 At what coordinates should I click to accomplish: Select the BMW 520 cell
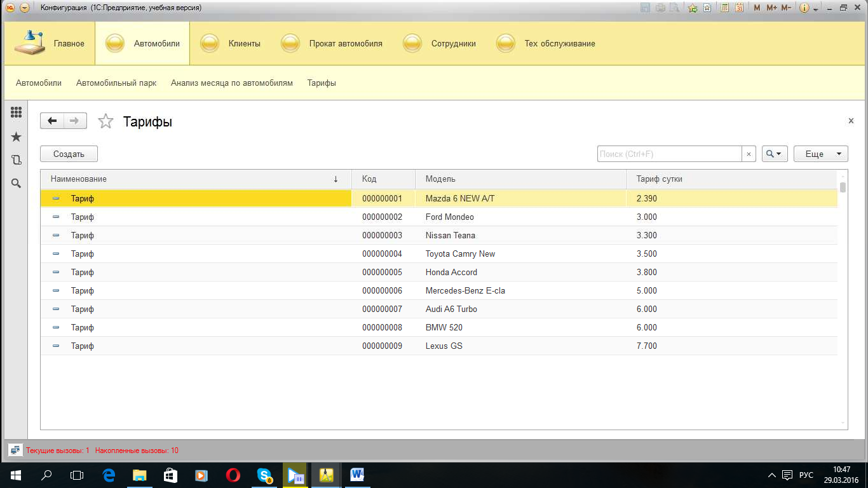point(520,327)
